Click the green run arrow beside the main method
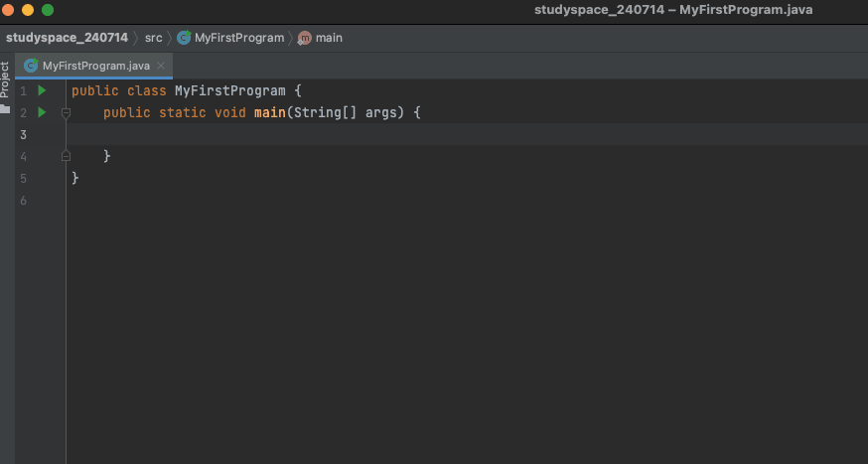The height and width of the screenshot is (464, 868). [x=42, y=112]
